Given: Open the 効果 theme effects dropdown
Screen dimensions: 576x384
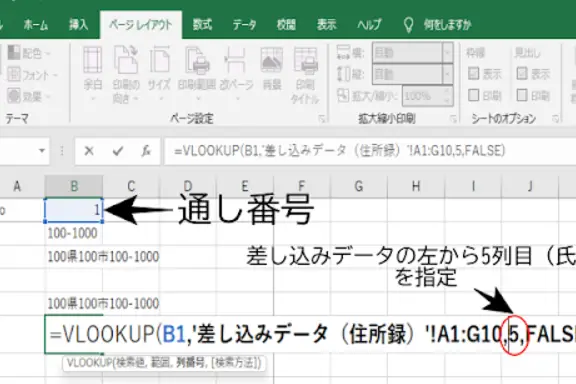Looking at the screenshot, I should [x=29, y=96].
